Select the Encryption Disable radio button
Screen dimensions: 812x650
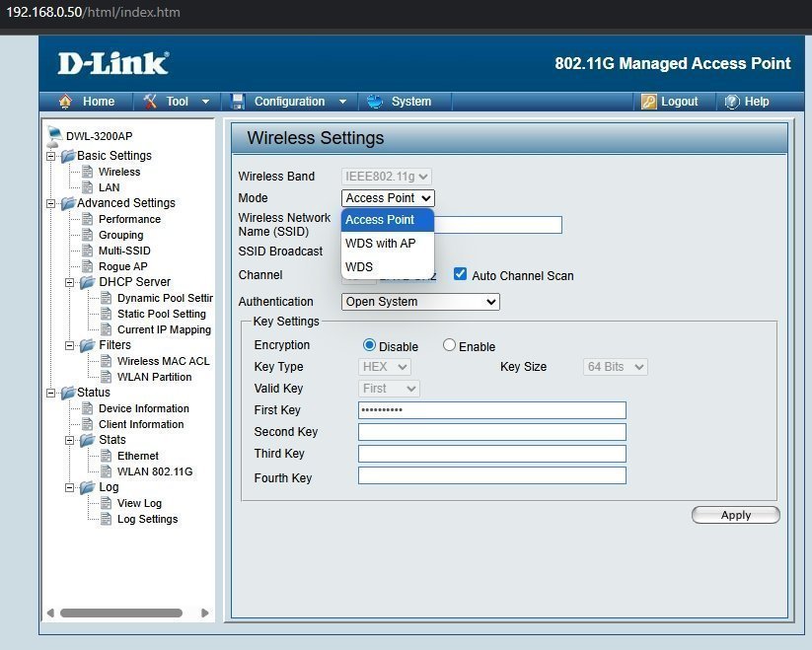(x=370, y=345)
